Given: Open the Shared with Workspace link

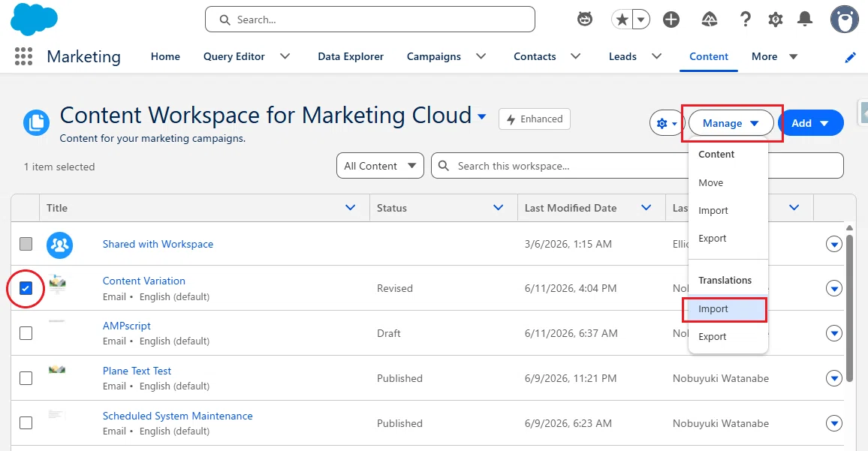Looking at the screenshot, I should point(158,244).
